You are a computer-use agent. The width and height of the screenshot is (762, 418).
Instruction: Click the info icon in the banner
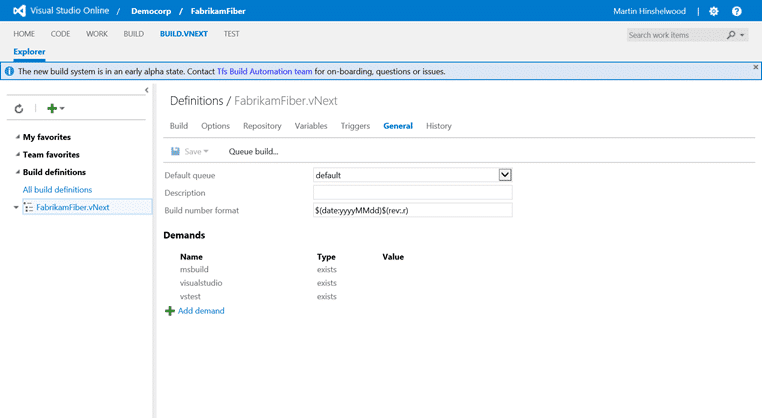[9, 71]
